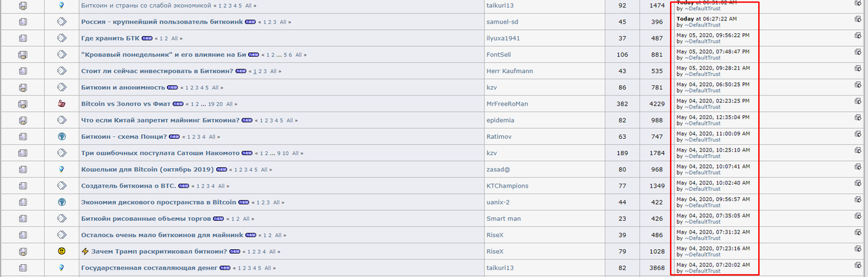Click the lightning bolt icon before Зачем Трамп раскритиковал
The image size is (868, 277).
click(85, 251)
